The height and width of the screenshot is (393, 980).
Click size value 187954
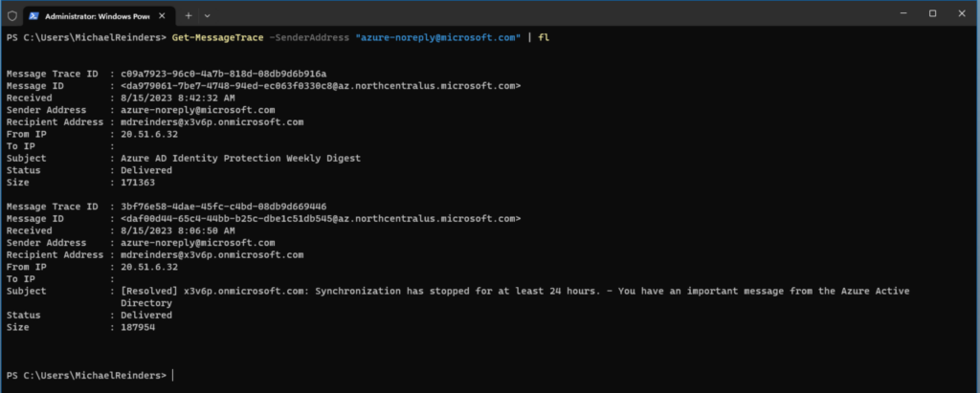[x=138, y=327]
